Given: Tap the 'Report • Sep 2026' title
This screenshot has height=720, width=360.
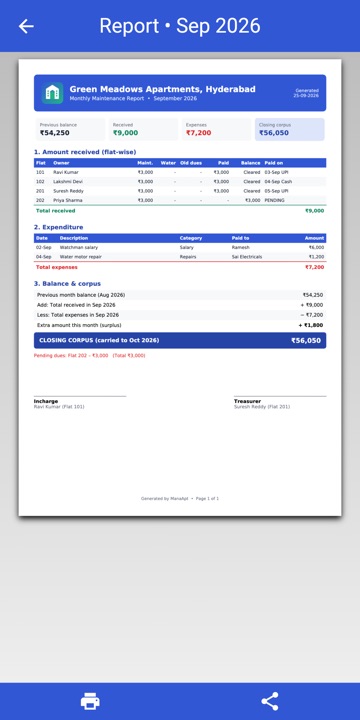Looking at the screenshot, I should 180,26.
